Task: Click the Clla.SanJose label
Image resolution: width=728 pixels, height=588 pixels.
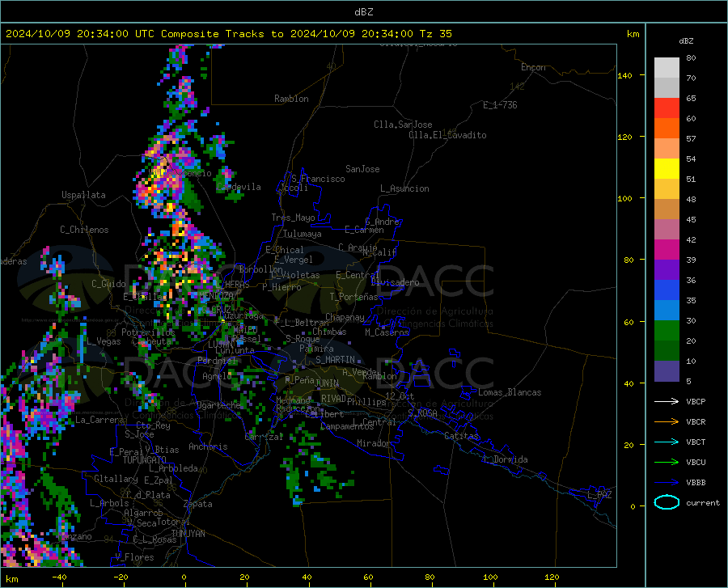Action: 403,125
